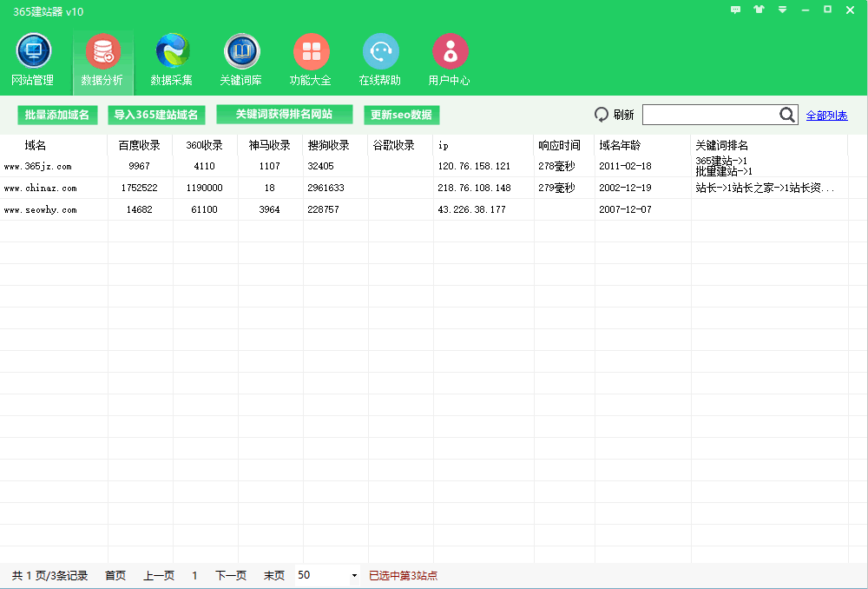
Task: Click the 更新seo数据 button
Action: pos(401,115)
